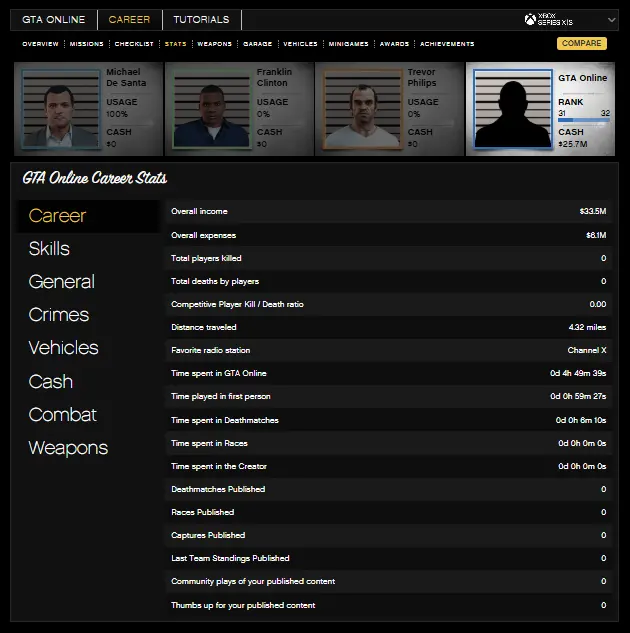
Task: Open the Minigames sub-menu
Action: point(348,44)
